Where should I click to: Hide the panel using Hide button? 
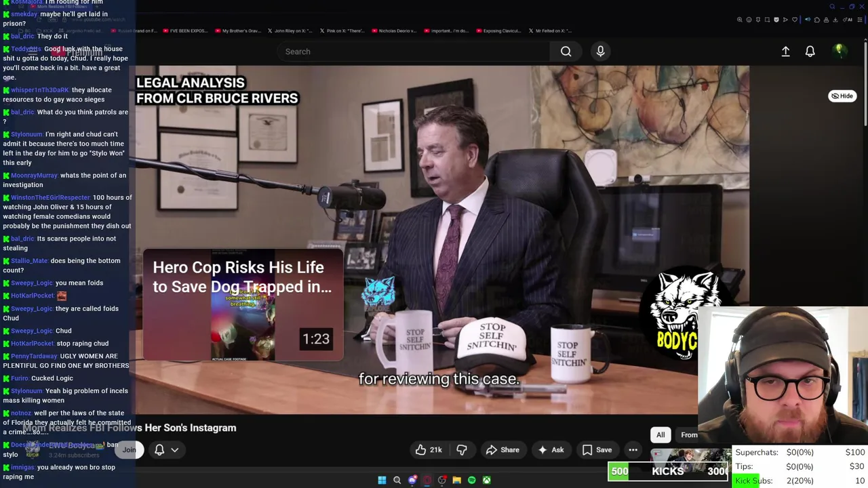(842, 96)
